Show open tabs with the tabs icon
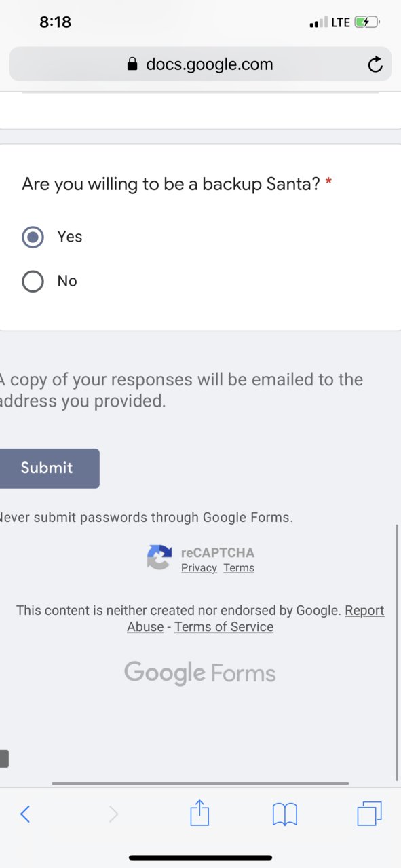401x868 pixels. pos(369,813)
